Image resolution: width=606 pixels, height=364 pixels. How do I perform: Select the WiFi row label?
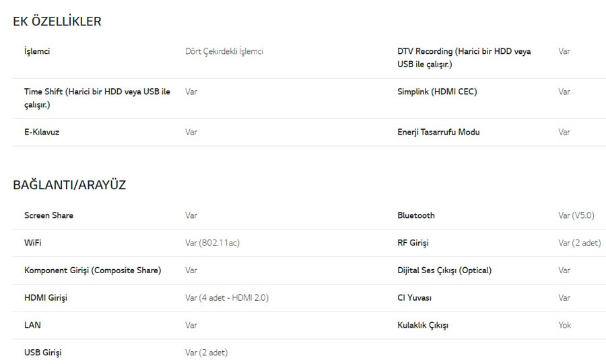(33, 243)
